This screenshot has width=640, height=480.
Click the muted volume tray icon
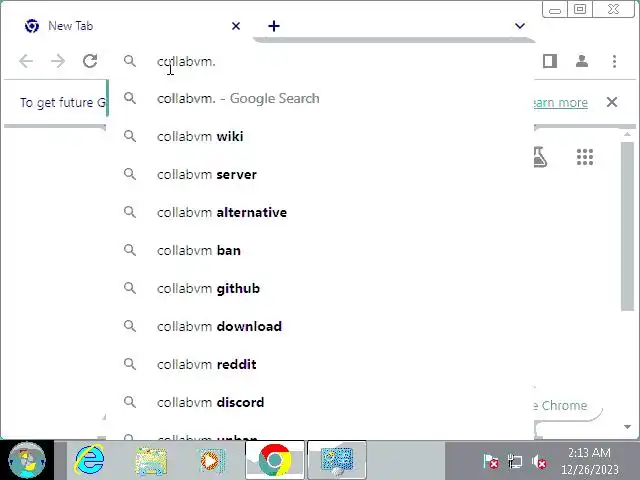(539, 461)
